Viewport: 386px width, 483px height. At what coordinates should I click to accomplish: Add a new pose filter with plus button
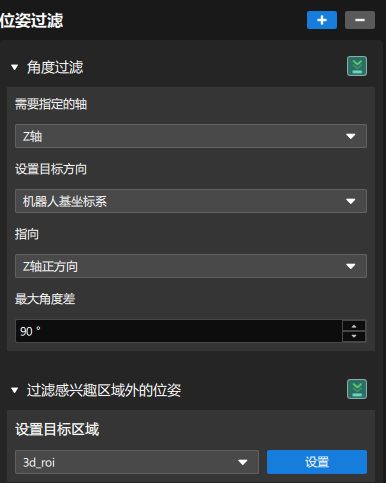[x=322, y=20]
